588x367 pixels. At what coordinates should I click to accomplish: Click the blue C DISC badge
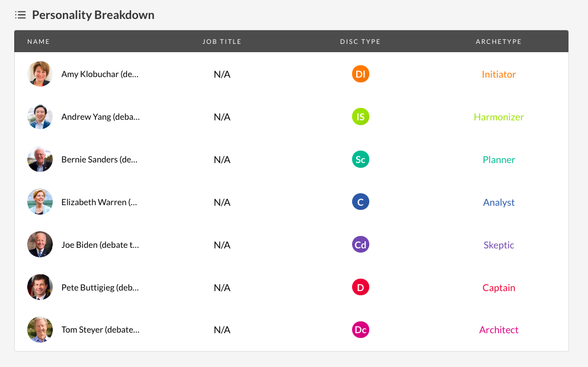[x=360, y=202]
